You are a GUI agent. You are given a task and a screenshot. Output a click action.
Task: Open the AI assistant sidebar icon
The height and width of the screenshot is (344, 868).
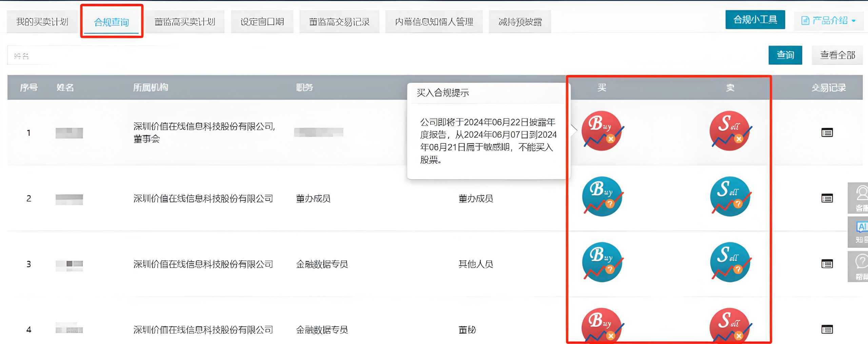(x=858, y=232)
